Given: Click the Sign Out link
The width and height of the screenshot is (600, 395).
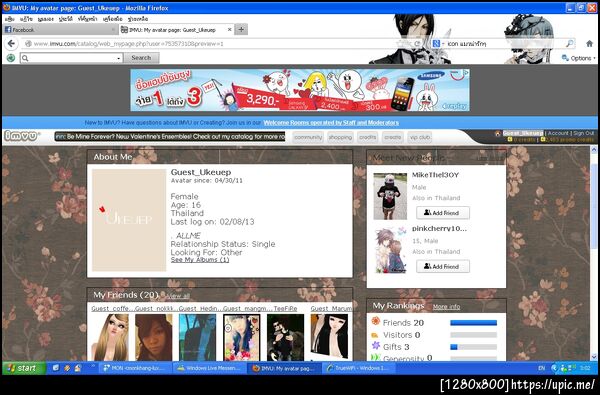Looking at the screenshot, I should point(584,133).
